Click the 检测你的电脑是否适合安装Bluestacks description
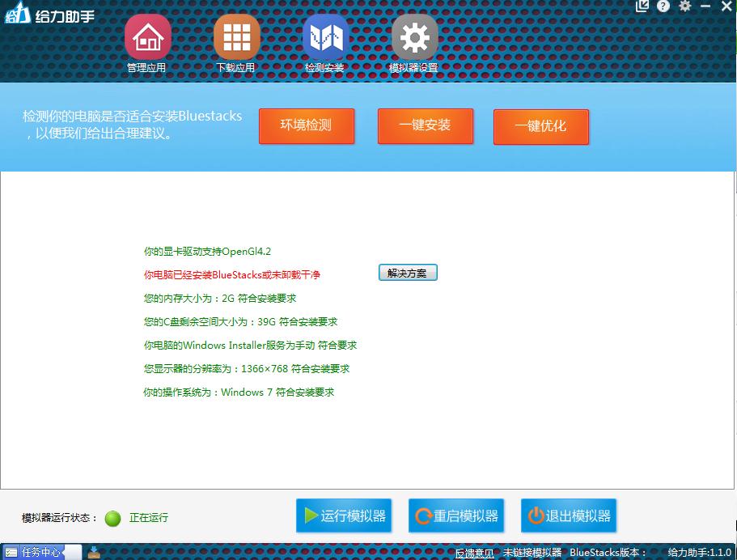The image size is (737, 560). 132,125
